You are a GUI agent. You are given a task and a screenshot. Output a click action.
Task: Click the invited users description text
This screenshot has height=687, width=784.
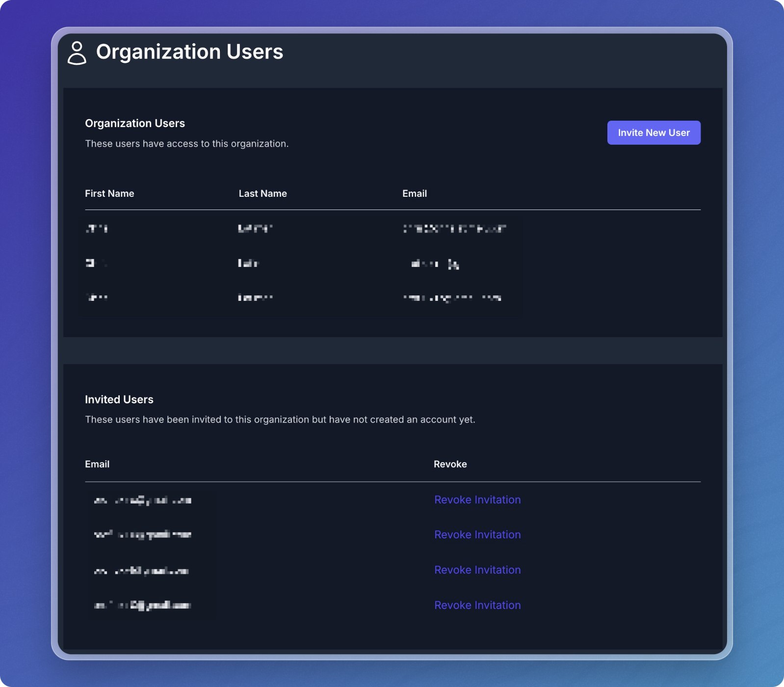[280, 420]
